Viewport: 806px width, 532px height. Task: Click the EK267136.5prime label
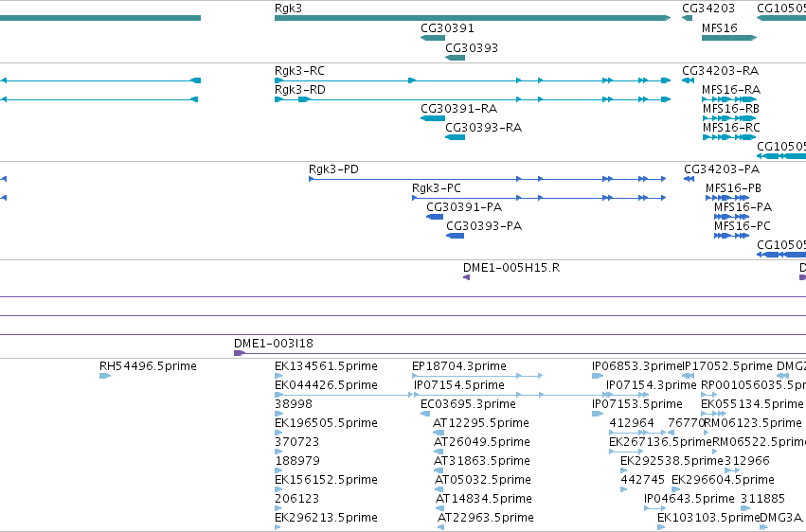point(660,443)
